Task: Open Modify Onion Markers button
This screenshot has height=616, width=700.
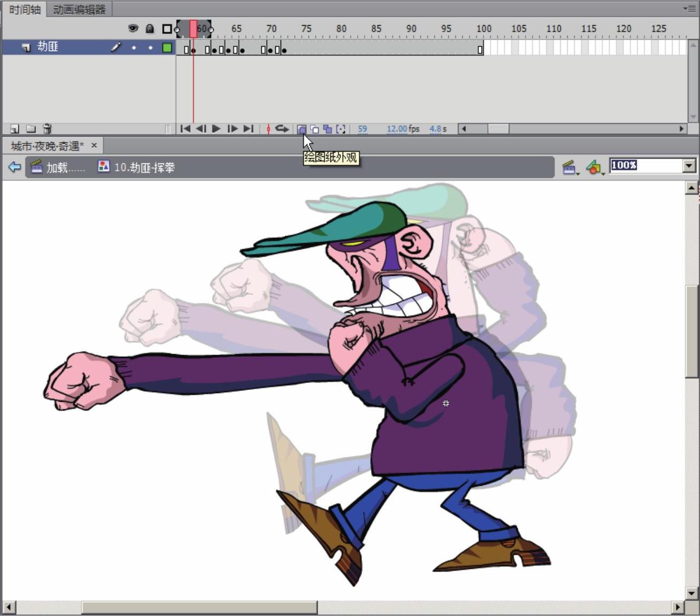Action: pyautogui.click(x=341, y=129)
